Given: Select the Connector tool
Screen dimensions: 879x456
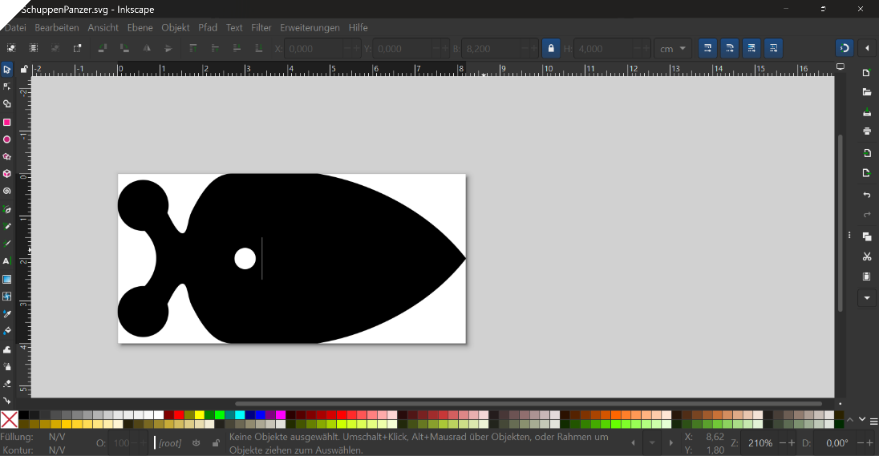Looking at the screenshot, I should coord(7,400).
